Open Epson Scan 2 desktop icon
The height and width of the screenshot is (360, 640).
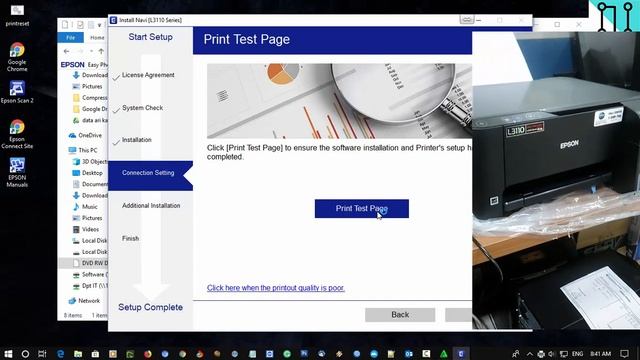17,92
